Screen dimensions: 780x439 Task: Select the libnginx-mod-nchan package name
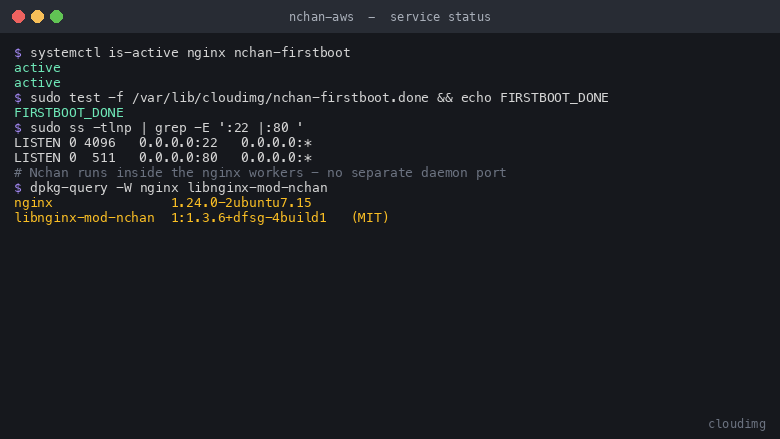[85, 218]
